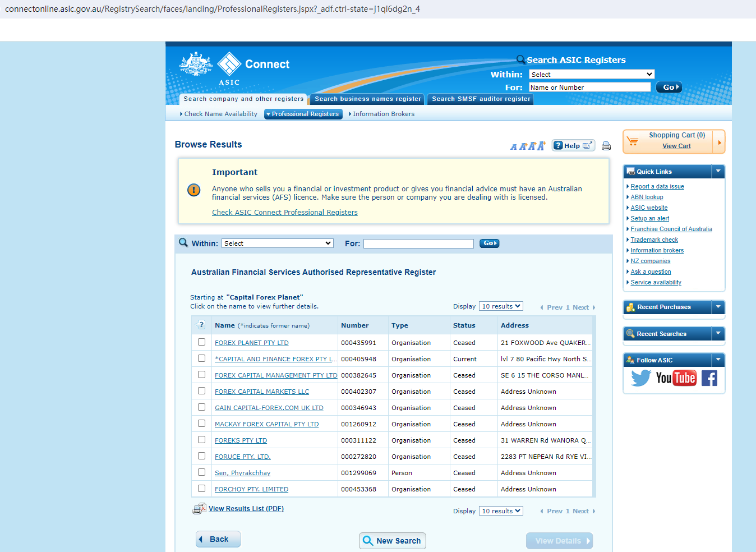The image size is (756, 552).
Task: Select Professional Registers menu item
Action: pyautogui.click(x=303, y=114)
